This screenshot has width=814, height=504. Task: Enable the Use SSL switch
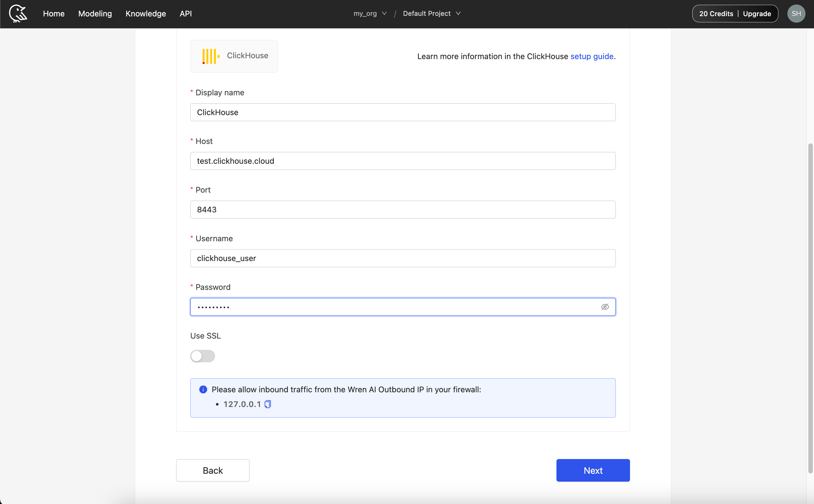202,356
